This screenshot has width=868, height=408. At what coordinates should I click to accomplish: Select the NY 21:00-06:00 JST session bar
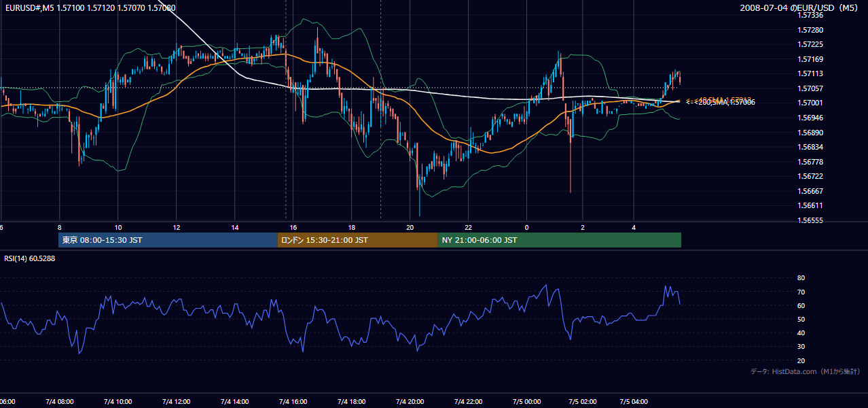(x=559, y=240)
